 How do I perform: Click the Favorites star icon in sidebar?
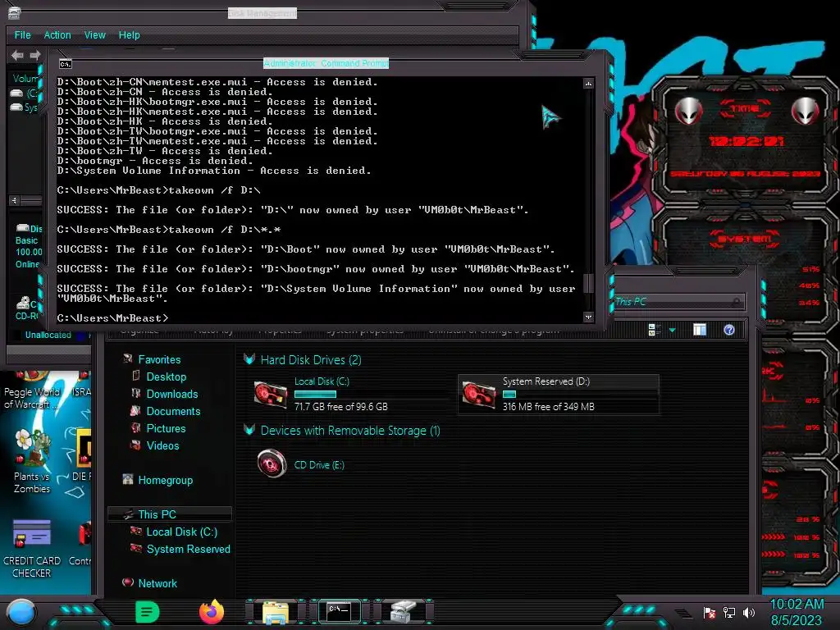coord(127,358)
